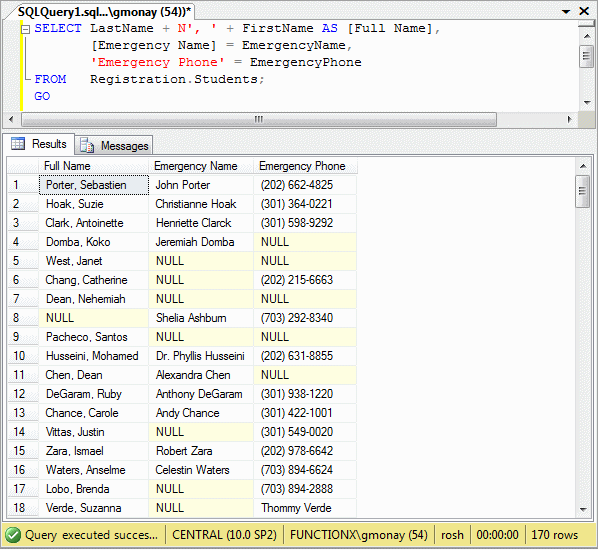The image size is (598, 550).
Task: Select row header number 8
Action: point(23,318)
